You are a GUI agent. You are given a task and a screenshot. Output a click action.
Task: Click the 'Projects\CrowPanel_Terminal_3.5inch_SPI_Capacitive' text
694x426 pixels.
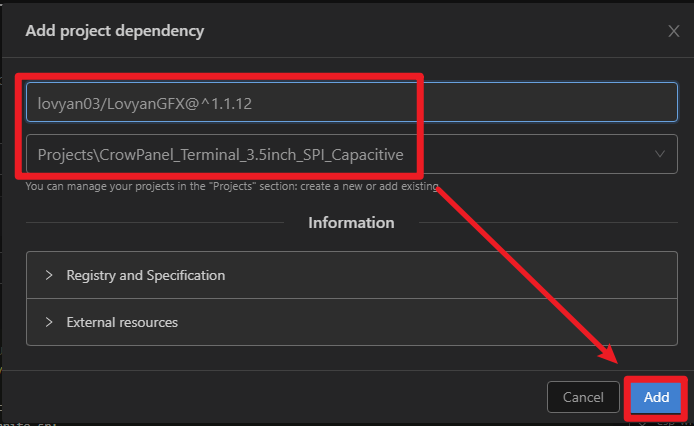pos(220,155)
